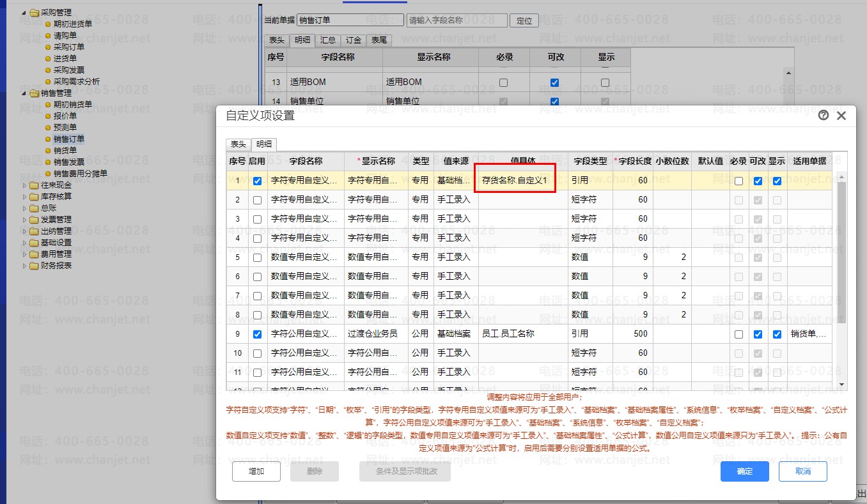Click the 财务报表 folder icon
This screenshot has width=867, height=504.
tap(34, 266)
